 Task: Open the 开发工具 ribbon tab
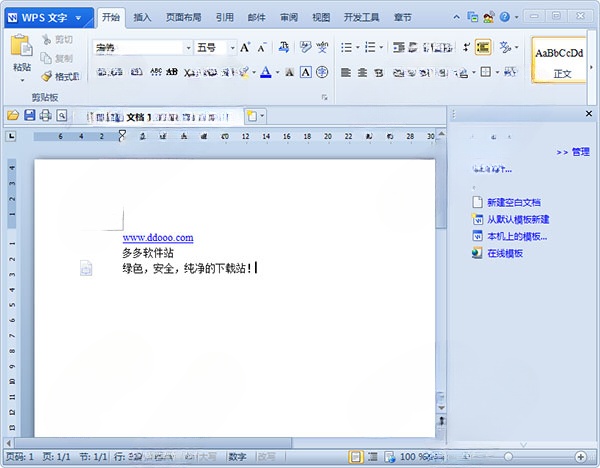coord(361,17)
